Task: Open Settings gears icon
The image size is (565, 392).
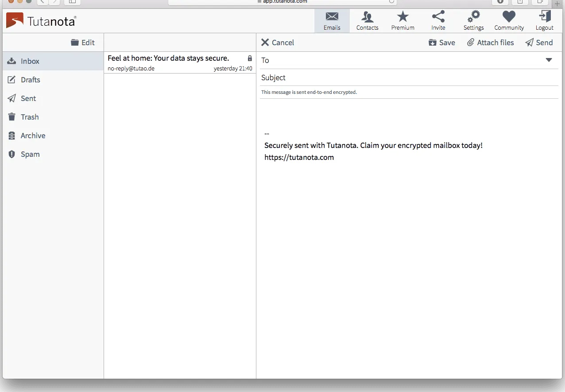Action: coord(473,18)
